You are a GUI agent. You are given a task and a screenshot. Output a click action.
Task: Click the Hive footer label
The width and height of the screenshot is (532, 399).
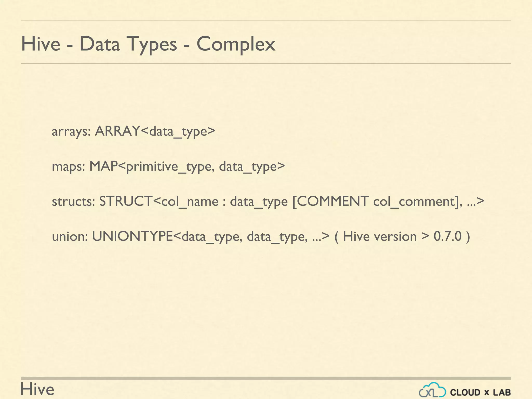[37, 389]
